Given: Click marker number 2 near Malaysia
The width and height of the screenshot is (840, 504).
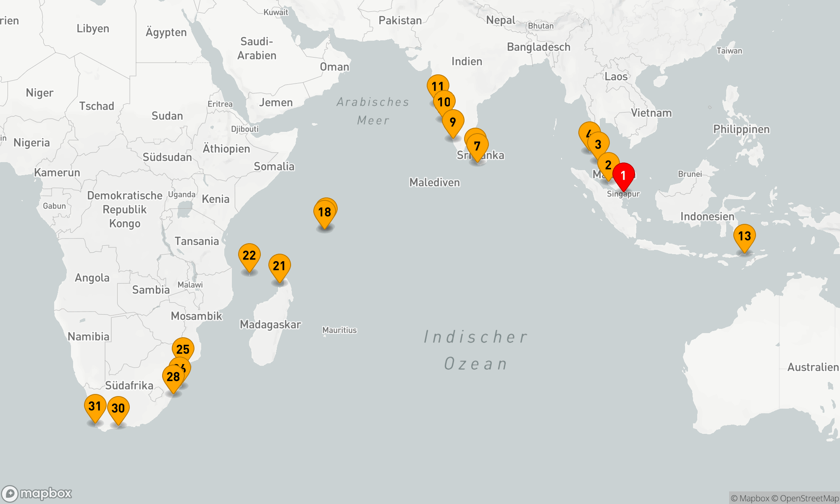Looking at the screenshot, I should click(608, 165).
